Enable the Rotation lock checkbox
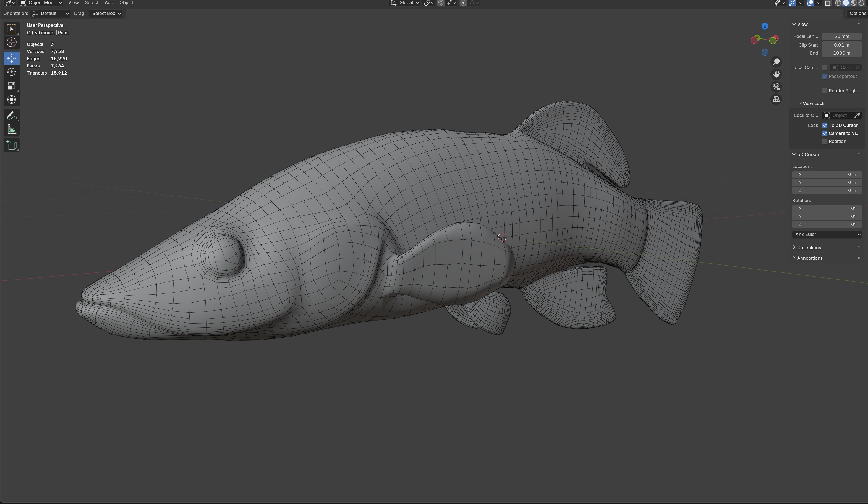868x504 pixels. click(x=825, y=141)
